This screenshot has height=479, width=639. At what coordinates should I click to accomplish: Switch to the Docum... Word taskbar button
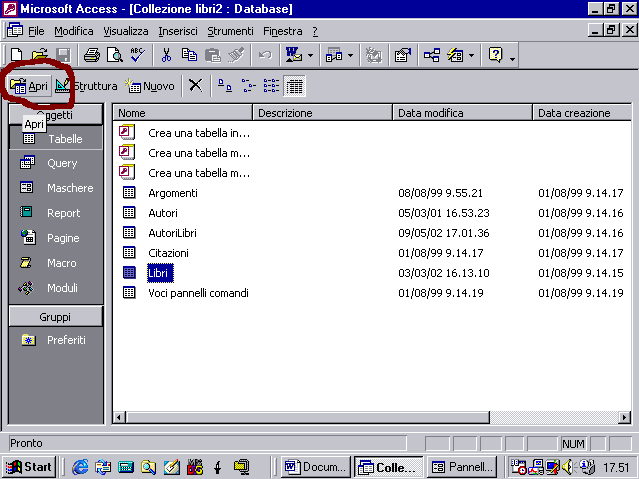(316, 467)
